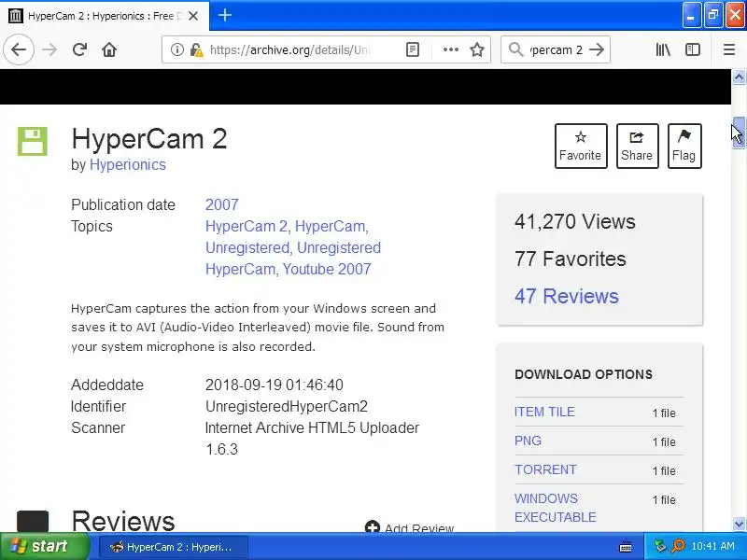Click the 41,270 Views text
This screenshot has height=560, width=747.
click(574, 222)
